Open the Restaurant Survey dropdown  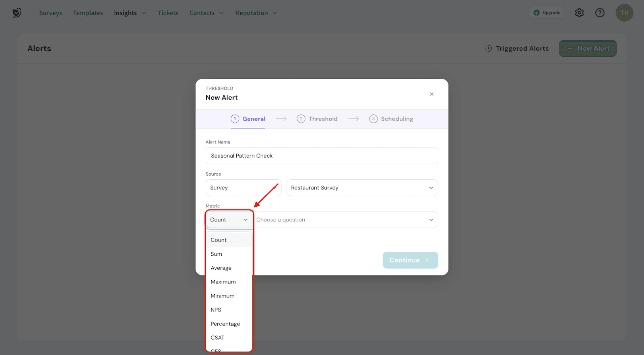[362, 188]
